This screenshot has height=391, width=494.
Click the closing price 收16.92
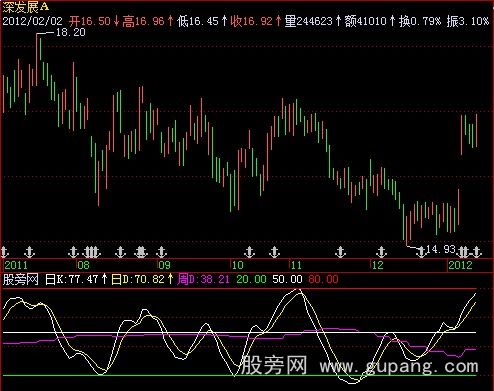click(252, 21)
